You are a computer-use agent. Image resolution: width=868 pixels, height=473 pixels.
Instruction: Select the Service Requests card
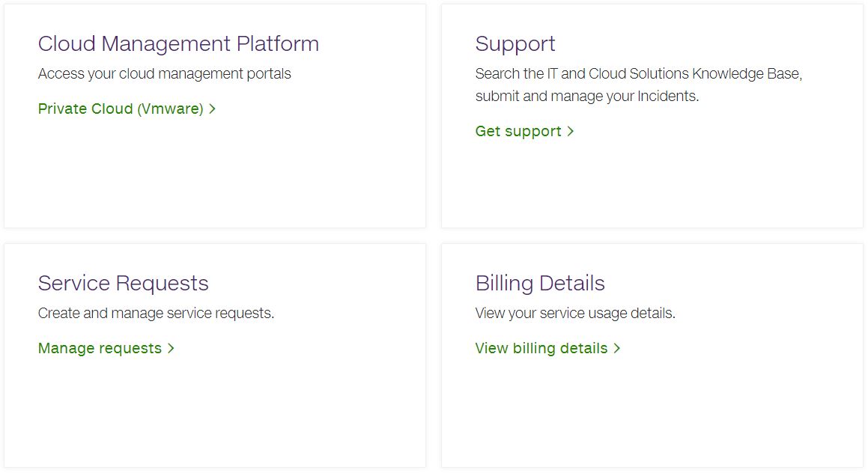click(x=215, y=412)
